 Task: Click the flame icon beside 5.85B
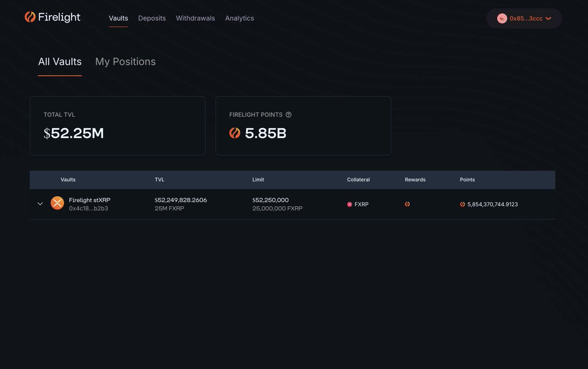pyautogui.click(x=235, y=133)
